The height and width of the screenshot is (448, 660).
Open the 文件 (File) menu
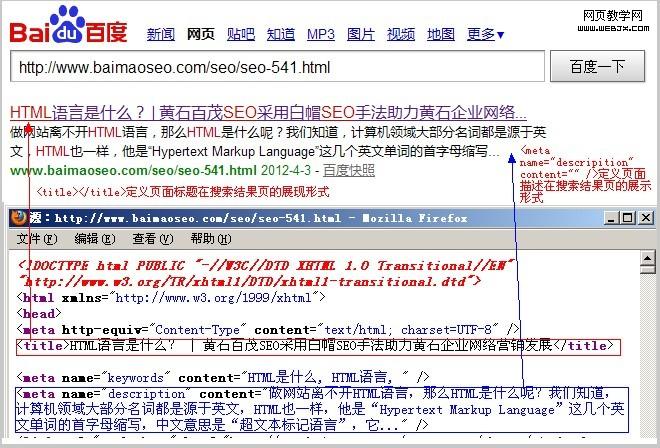pyautogui.click(x=36, y=239)
